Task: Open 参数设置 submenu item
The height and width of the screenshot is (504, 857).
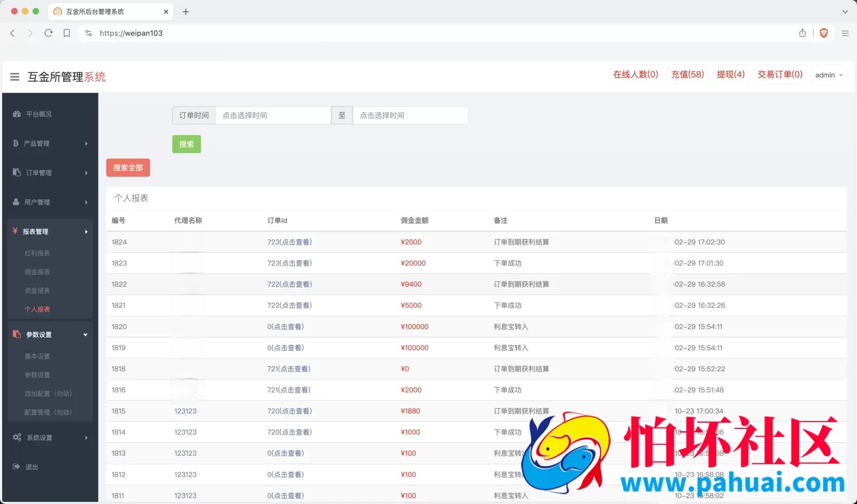Action: 37,375
